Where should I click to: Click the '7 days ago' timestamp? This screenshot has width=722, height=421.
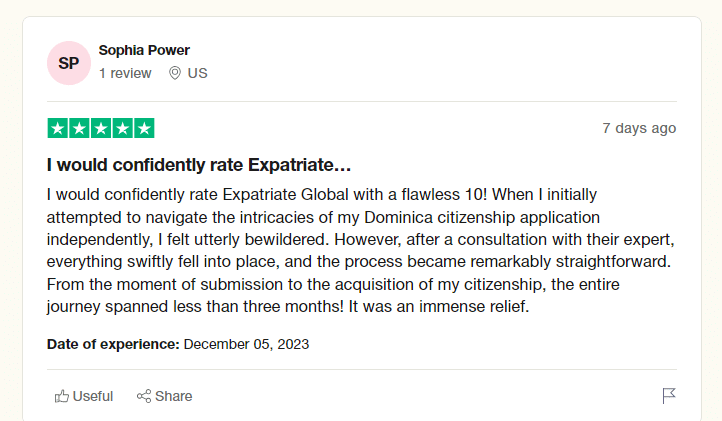[x=639, y=128]
